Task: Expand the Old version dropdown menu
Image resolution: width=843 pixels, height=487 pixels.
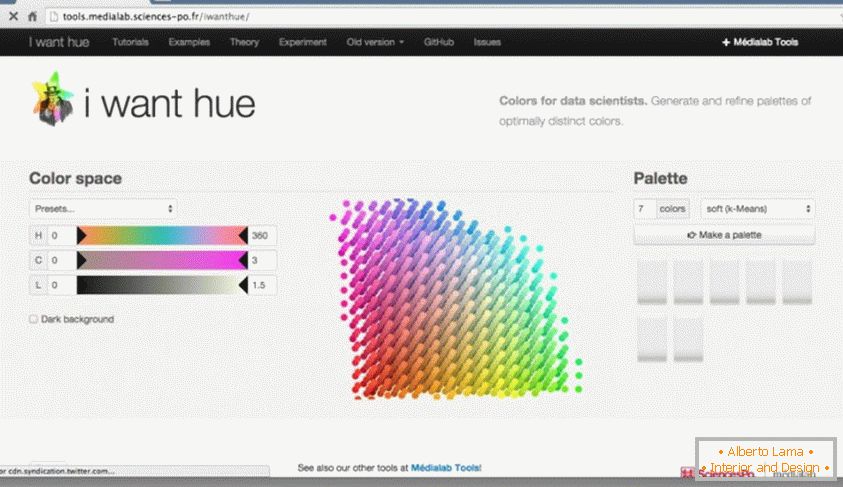Action: (x=375, y=42)
